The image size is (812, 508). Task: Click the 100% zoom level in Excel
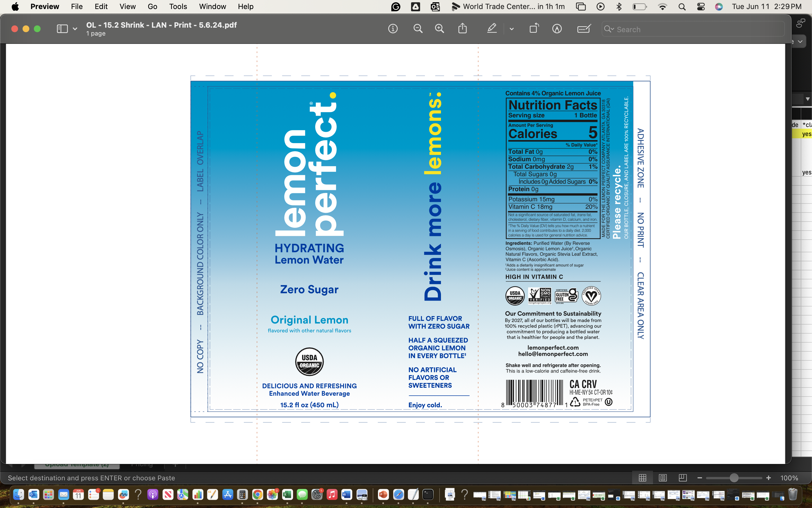789,478
